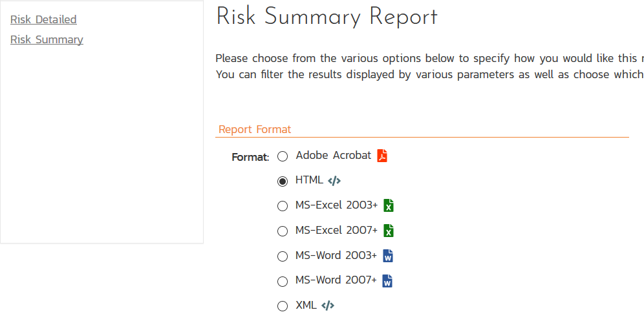Click the blue Word icon for MS-Word 2003+
The height and width of the screenshot is (321, 644).
(x=388, y=256)
